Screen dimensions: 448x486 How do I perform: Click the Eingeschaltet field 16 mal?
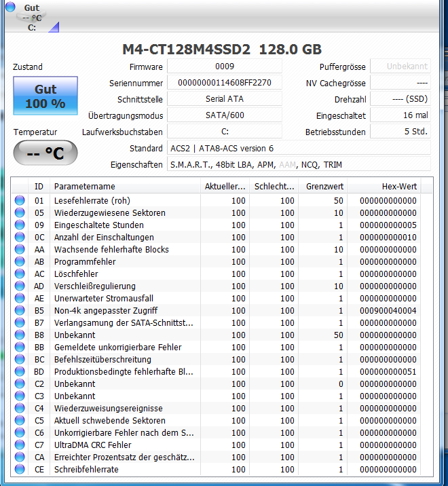click(x=400, y=115)
